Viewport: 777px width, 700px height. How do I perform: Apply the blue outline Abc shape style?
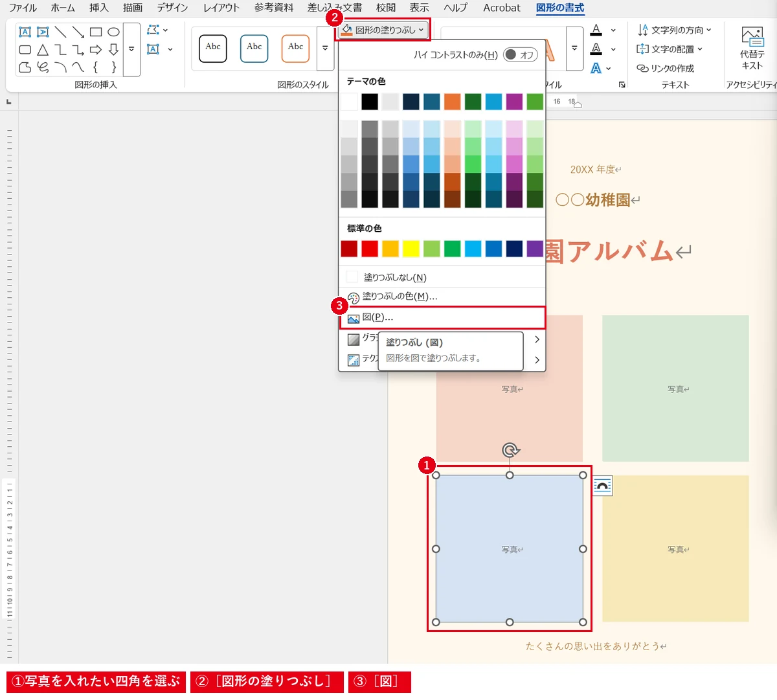tap(254, 49)
